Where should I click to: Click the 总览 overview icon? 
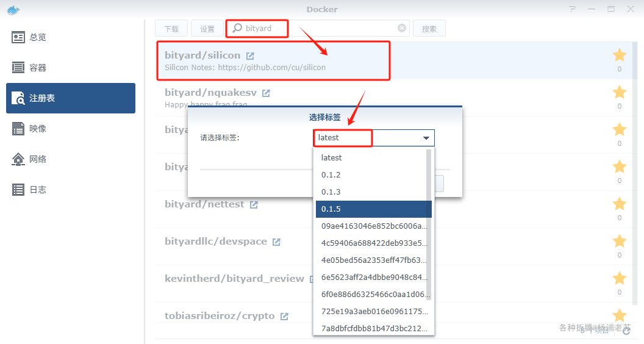(18, 37)
